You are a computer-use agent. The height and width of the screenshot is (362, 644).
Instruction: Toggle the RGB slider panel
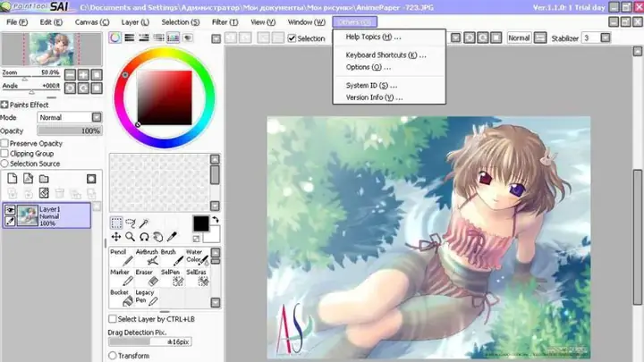[x=130, y=38]
